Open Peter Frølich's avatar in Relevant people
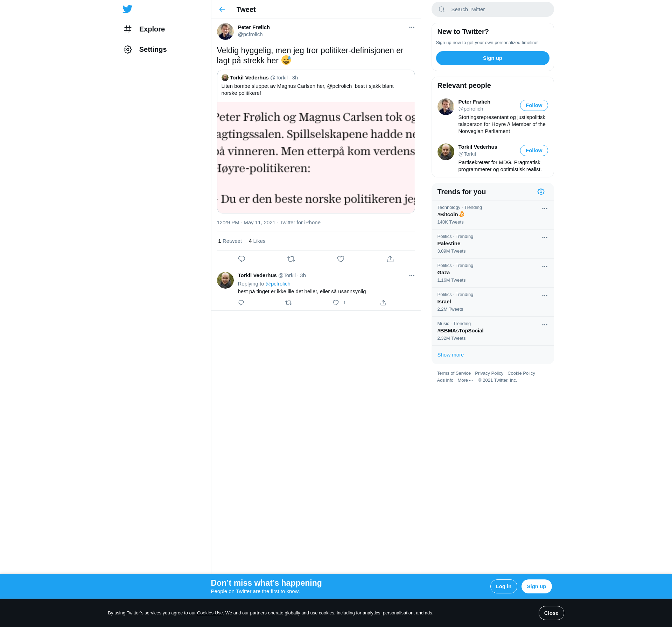Screen dimensions: 672x627 [x=446, y=107]
